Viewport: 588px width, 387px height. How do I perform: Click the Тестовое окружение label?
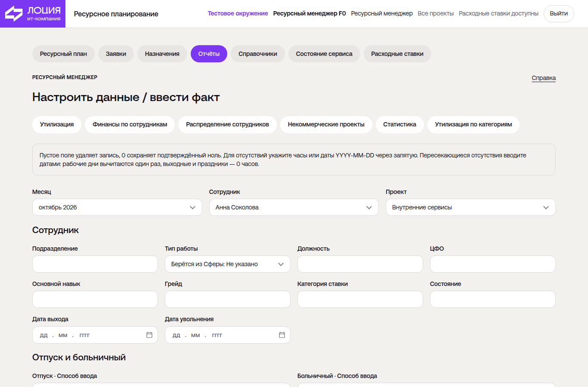[238, 13]
